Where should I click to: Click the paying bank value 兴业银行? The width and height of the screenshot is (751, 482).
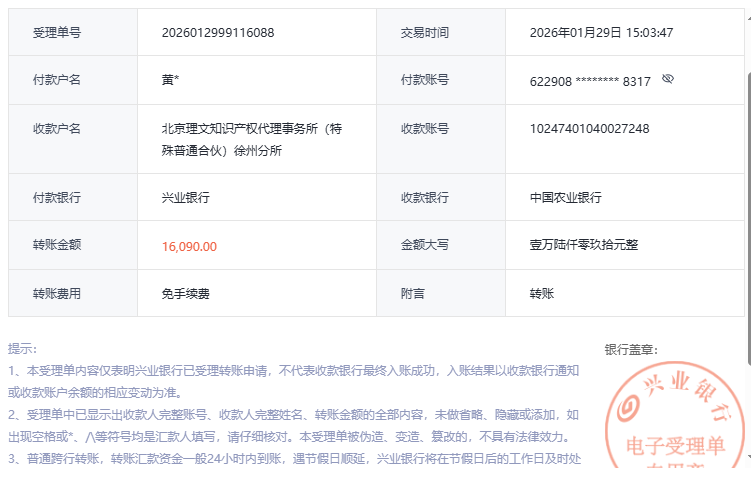[186, 198]
